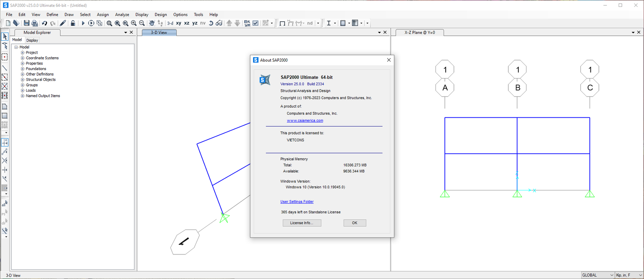Open the User Settings Folder link

tap(297, 202)
